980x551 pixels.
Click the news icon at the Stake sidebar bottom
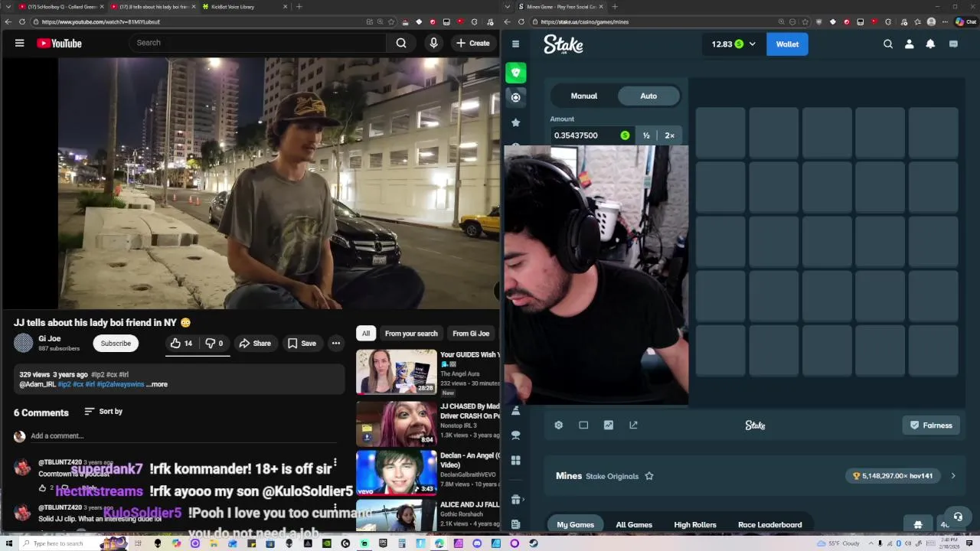516,524
